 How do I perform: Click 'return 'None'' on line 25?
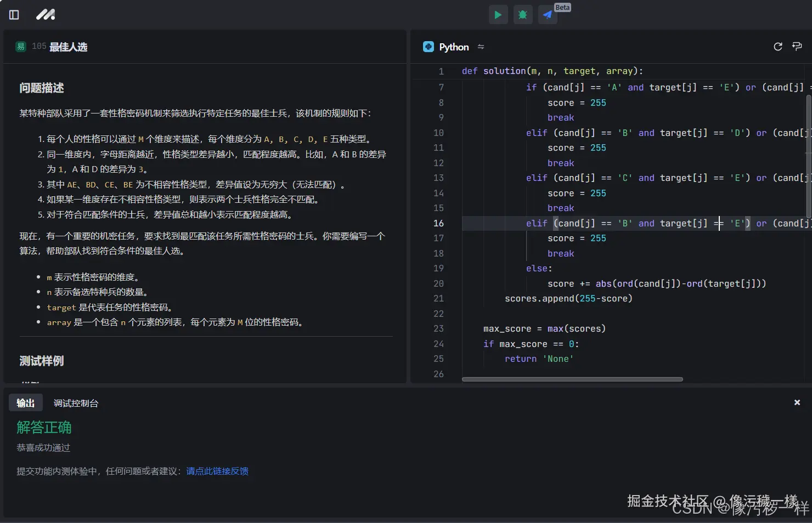coord(539,359)
